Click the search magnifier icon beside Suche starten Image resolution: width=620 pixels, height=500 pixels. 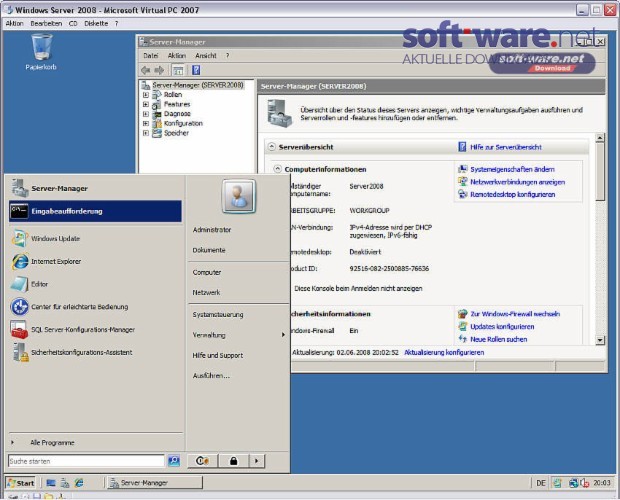tap(174, 461)
